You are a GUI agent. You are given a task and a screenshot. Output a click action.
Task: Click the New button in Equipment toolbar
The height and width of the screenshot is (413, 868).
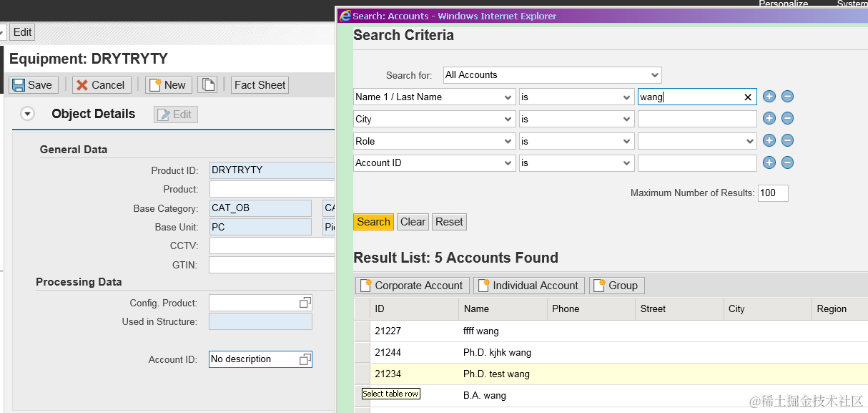coord(168,85)
